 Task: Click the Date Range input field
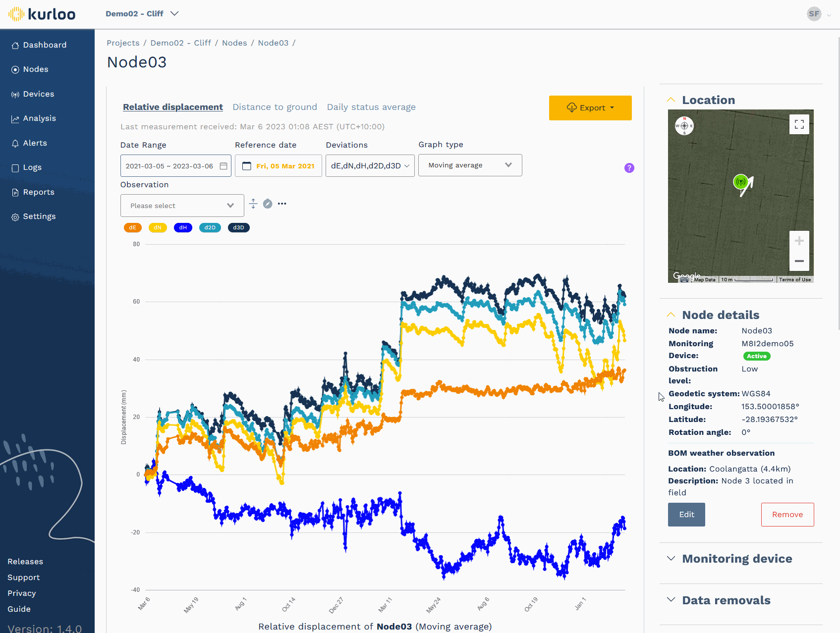pos(175,166)
